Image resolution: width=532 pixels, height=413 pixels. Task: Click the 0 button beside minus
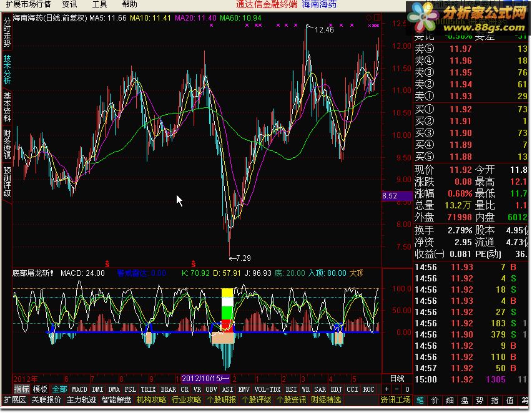tap(407, 389)
